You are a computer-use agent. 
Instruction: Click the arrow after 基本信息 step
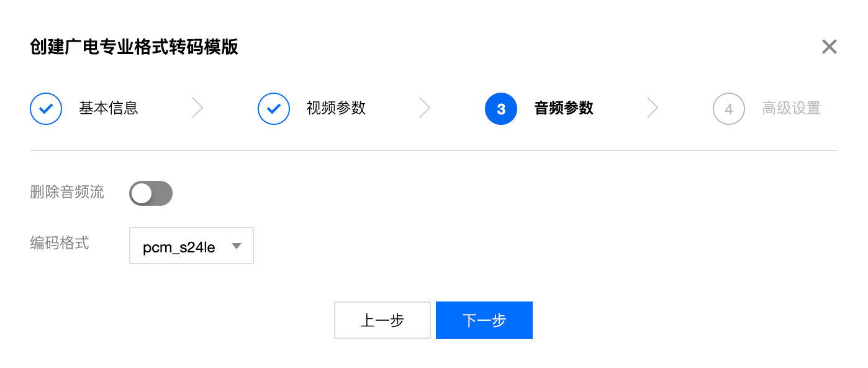tap(197, 108)
